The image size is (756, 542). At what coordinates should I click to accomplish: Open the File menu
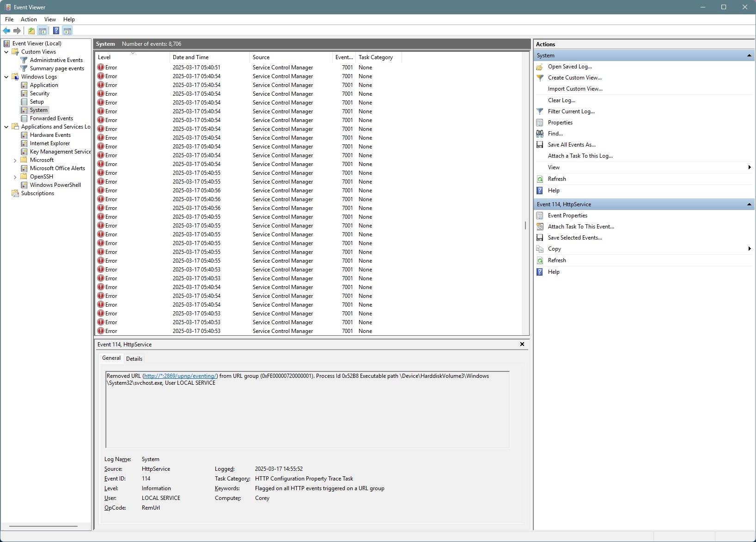point(9,19)
